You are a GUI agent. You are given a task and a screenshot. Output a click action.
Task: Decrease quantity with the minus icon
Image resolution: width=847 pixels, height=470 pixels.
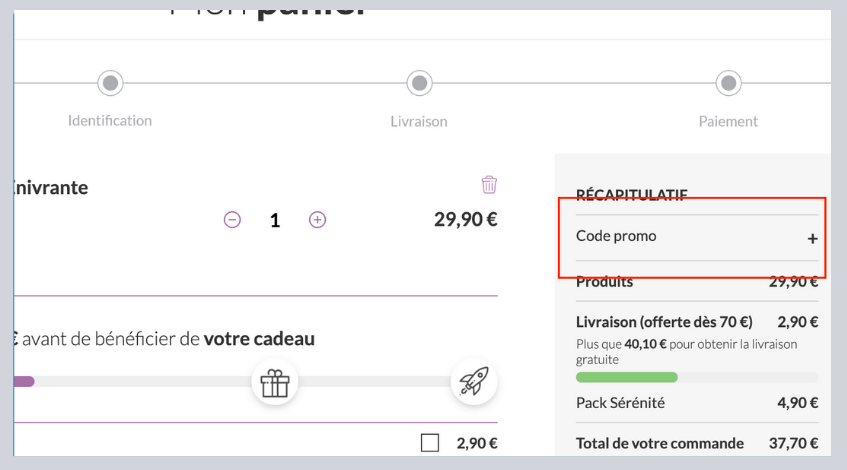(232, 220)
